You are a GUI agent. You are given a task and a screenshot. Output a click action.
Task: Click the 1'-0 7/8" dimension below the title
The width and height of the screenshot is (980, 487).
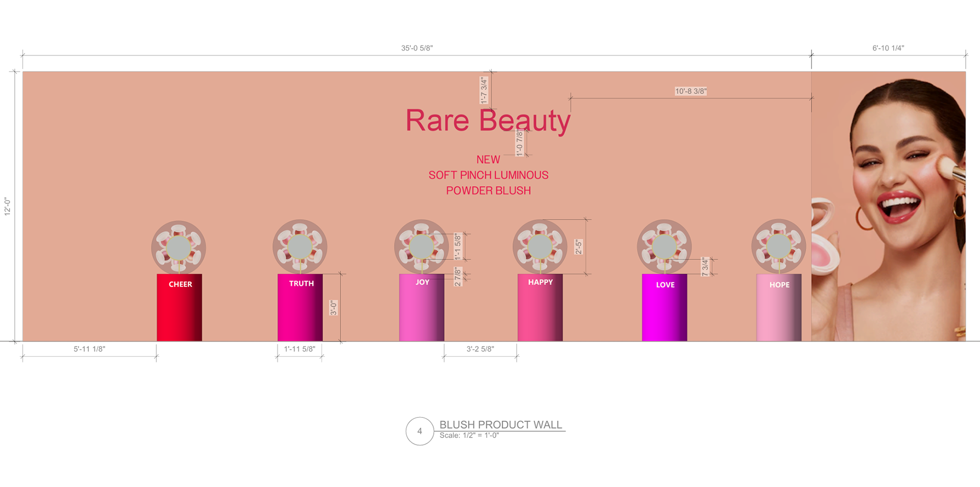coord(519,142)
